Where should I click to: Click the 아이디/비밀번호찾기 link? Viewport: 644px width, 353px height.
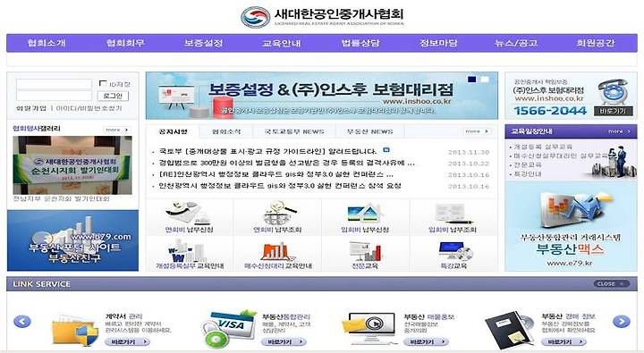pyautogui.click(x=89, y=108)
